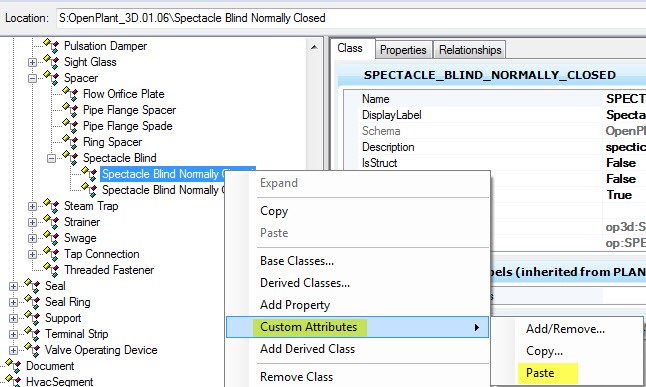This screenshot has height=387, width=646.
Task: Click the SPECTACLE_BLIND_NORMALLY_CLOSED class header
Action: pos(490,75)
